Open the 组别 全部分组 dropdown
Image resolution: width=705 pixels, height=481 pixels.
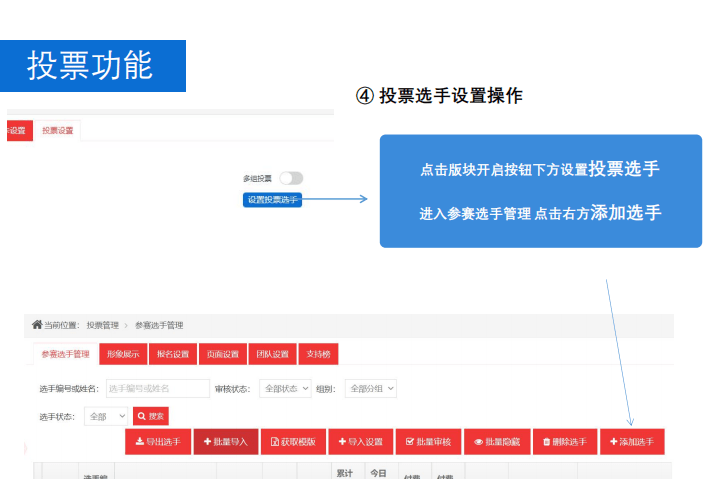click(x=370, y=388)
